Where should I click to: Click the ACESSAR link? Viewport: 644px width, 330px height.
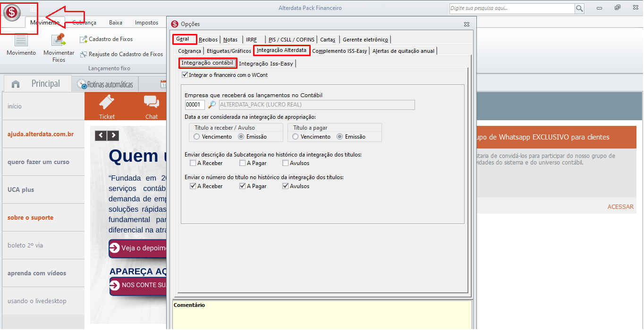click(x=620, y=207)
